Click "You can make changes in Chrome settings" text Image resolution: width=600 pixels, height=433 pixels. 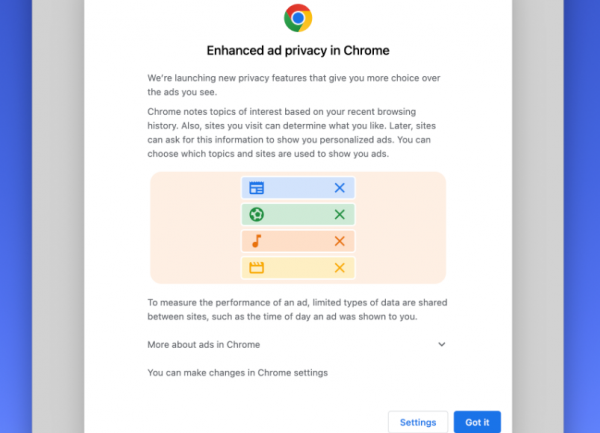click(x=237, y=373)
